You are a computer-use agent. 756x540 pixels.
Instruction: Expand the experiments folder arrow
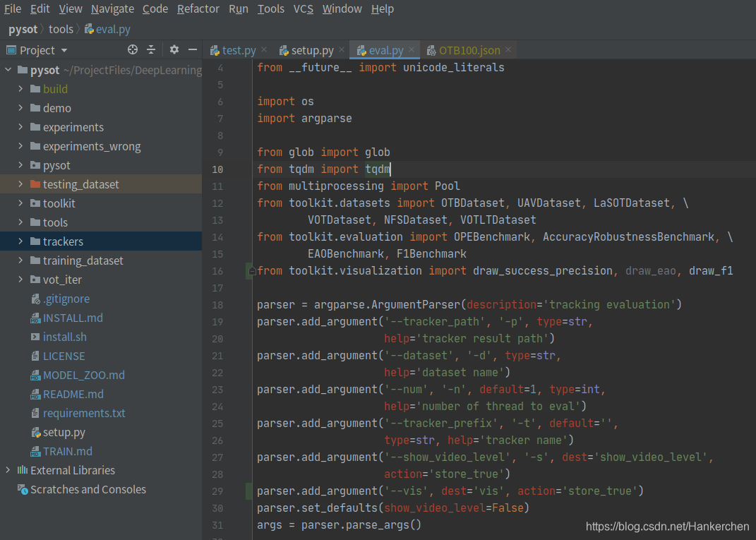[20, 127]
